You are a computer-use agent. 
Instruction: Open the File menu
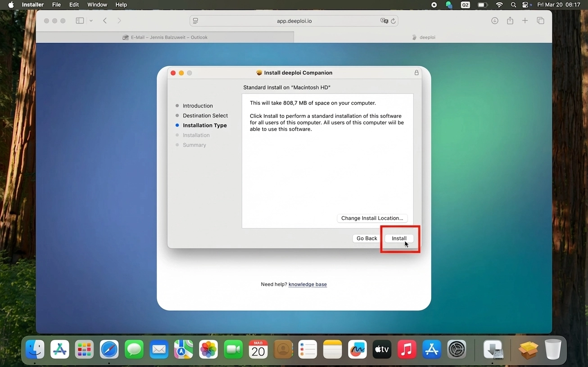click(x=56, y=5)
